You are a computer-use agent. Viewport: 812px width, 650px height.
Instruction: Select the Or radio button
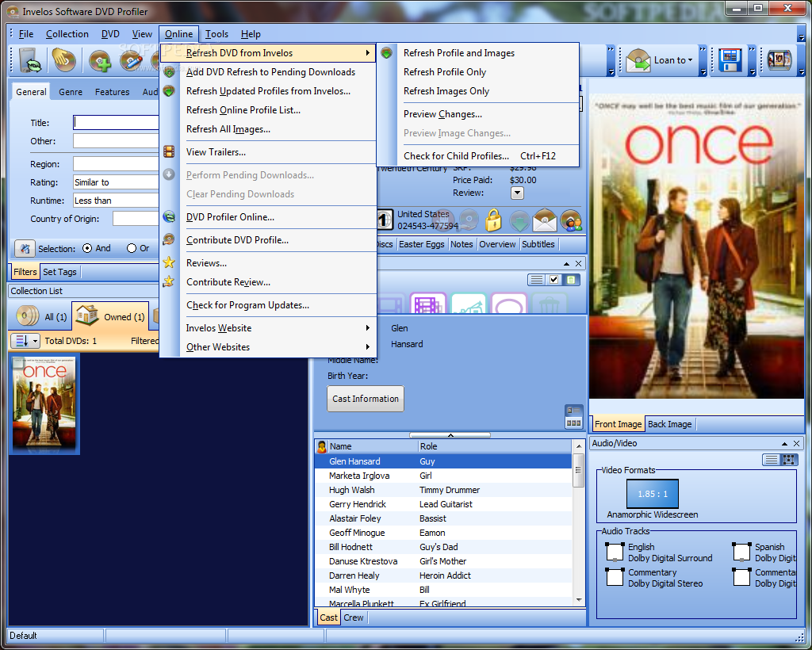tap(132, 248)
